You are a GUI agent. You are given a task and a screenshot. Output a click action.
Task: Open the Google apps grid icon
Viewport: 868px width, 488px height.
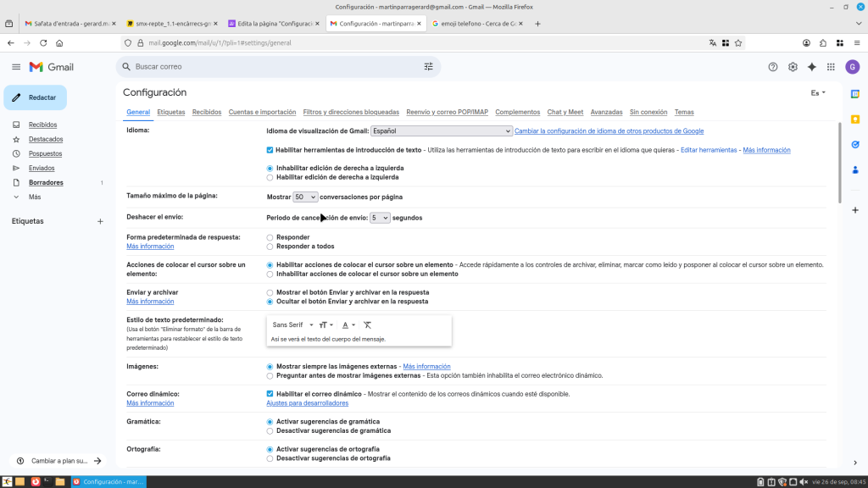point(832,67)
